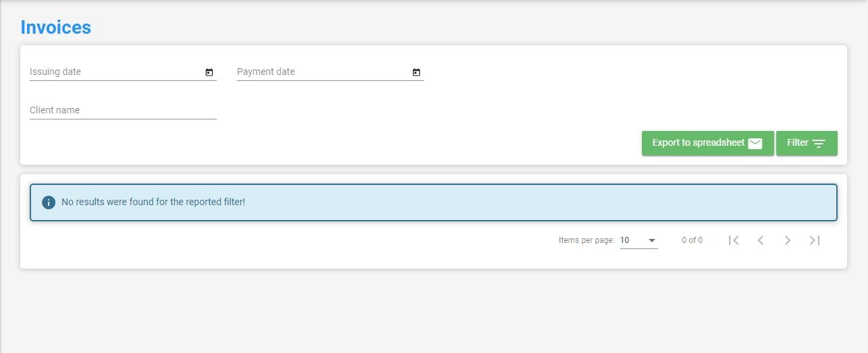Click the 0 of 0 page counter

pos(692,240)
